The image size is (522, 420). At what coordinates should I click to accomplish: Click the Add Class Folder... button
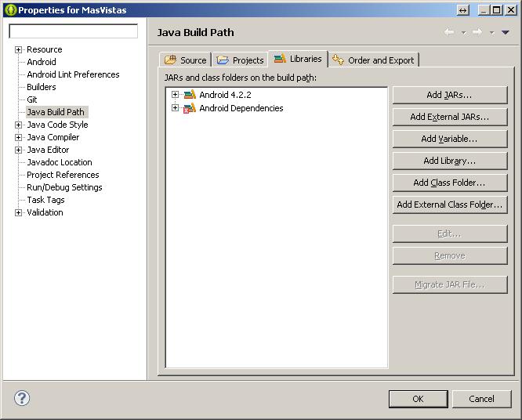point(450,183)
